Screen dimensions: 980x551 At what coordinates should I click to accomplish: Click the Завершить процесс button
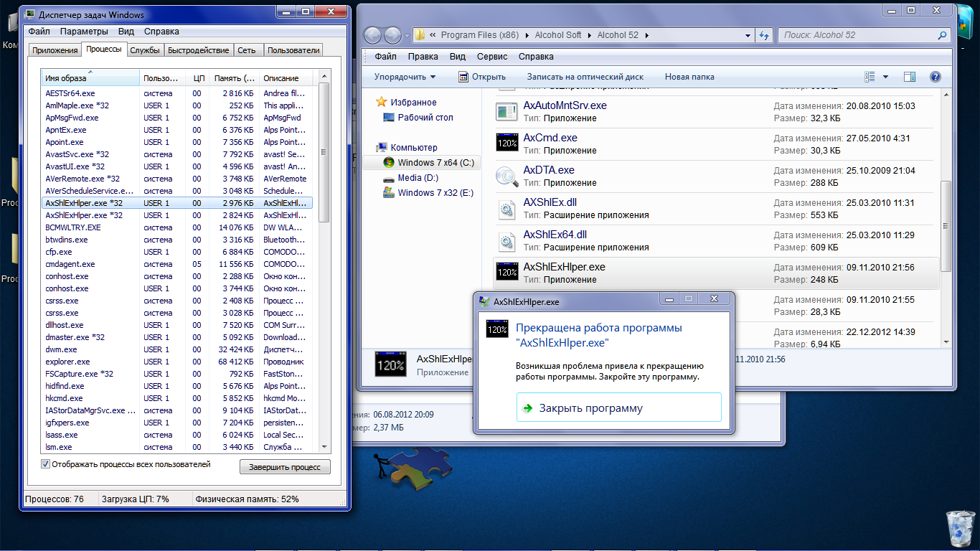pyautogui.click(x=285, y=467)
